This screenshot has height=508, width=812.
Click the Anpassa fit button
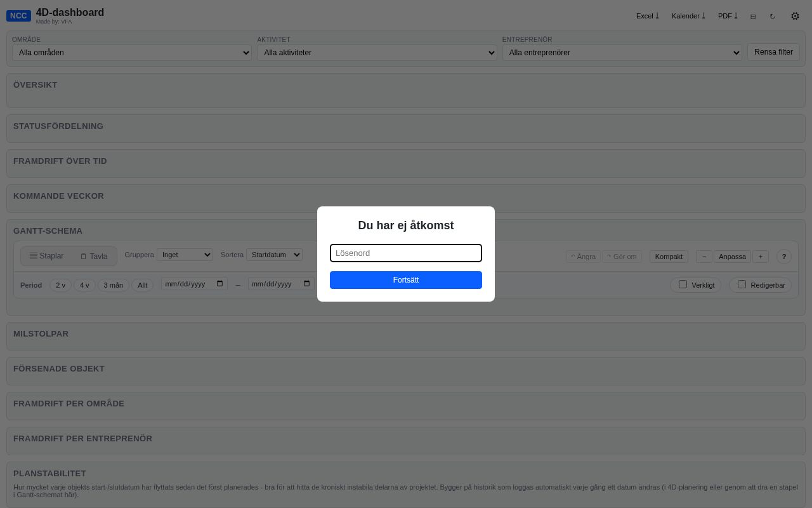(732, 257)
